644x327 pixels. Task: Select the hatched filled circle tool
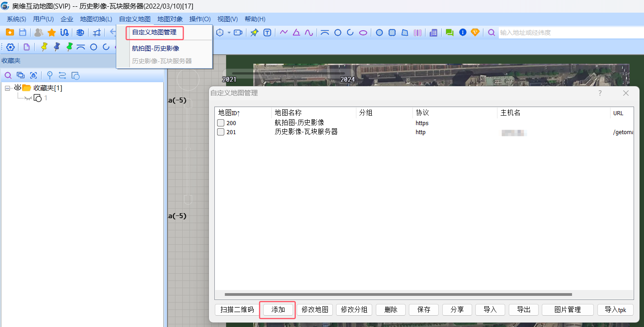point(379,33)
